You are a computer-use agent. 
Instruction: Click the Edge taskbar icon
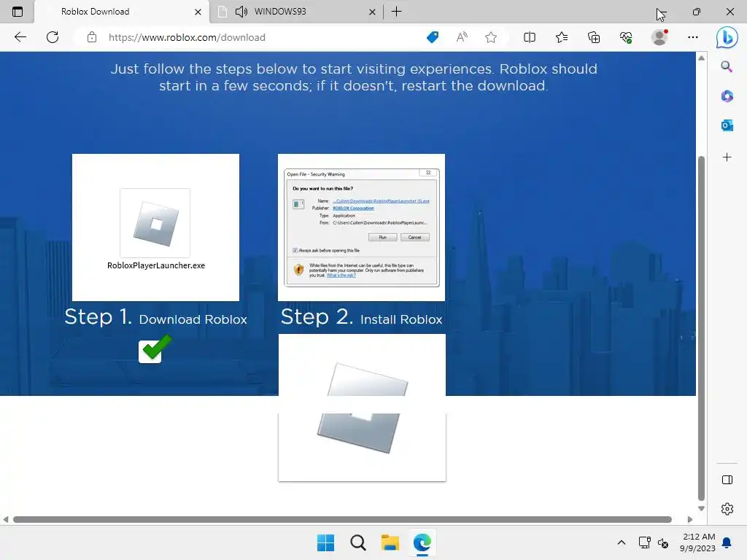point(422,542)
